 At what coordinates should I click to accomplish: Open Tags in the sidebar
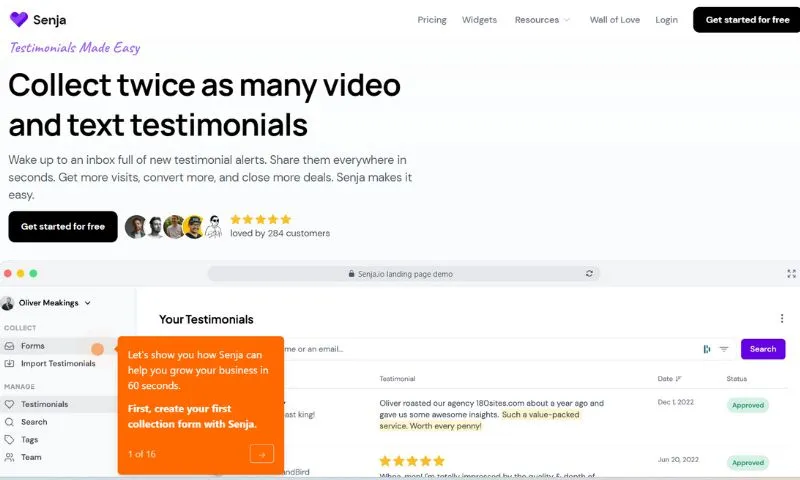click(30, 440)
